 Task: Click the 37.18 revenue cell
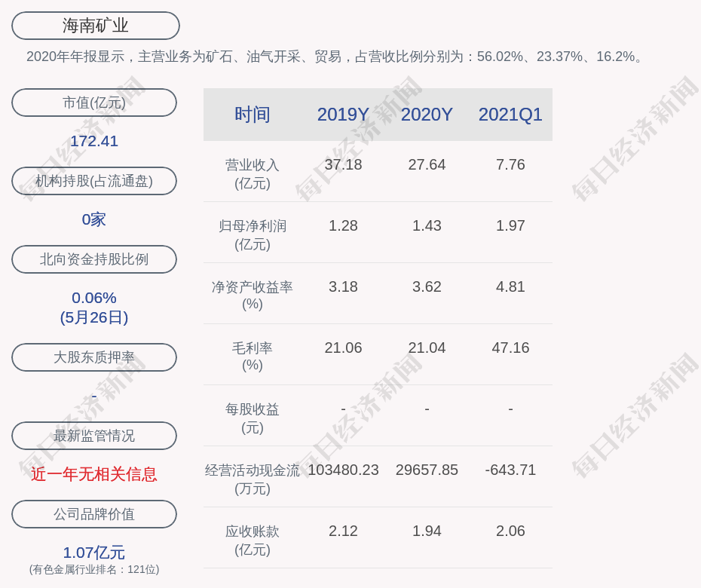tap(343, 164)
